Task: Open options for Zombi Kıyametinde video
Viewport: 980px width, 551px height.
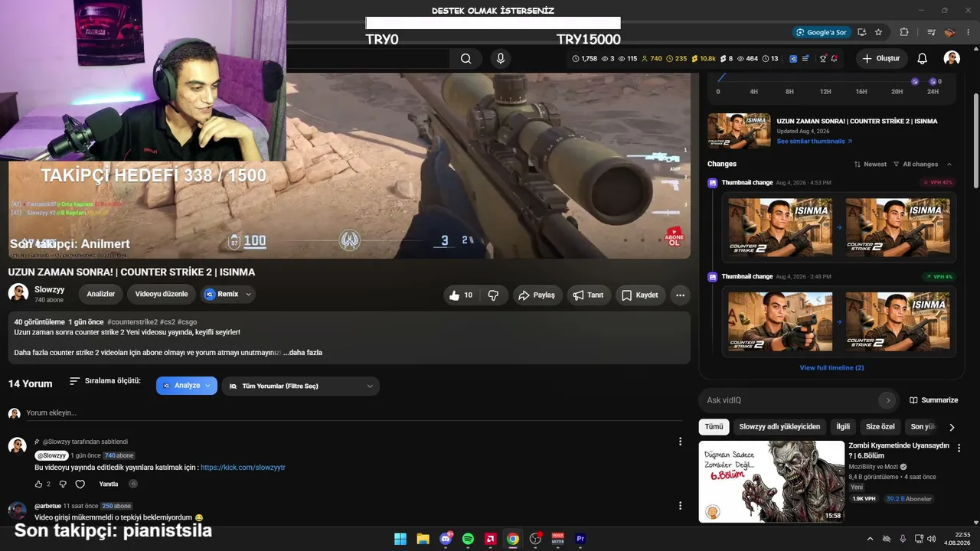Action: [x=959, y=448]
